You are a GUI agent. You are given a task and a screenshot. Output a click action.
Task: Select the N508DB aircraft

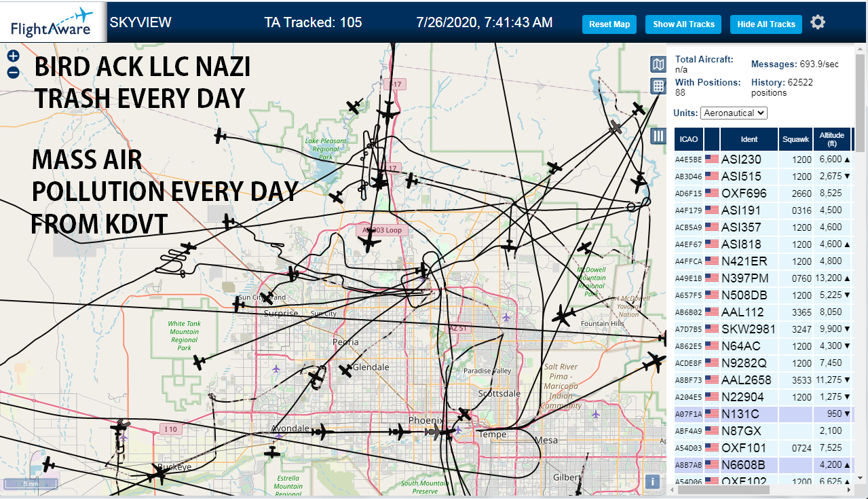(x=763, y=295)
